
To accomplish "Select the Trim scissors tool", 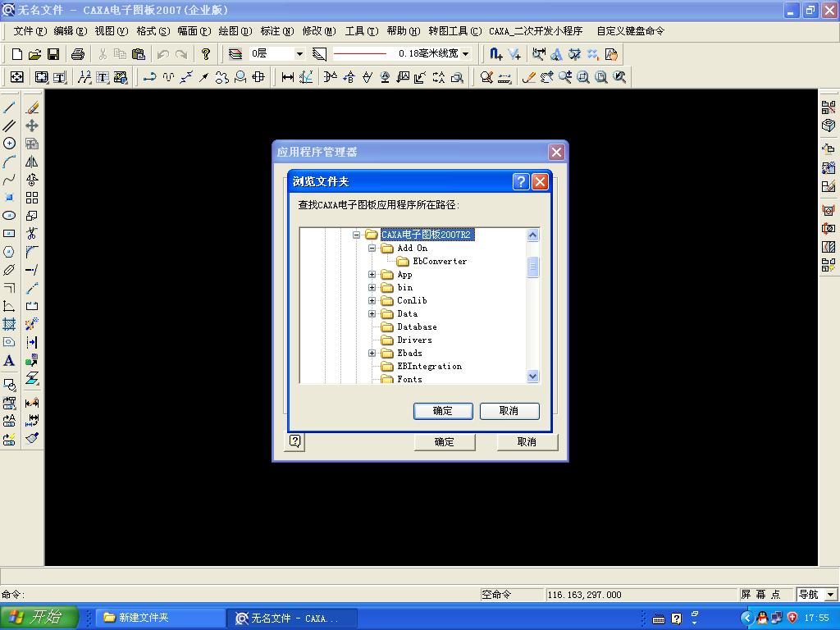I will 32,234.
